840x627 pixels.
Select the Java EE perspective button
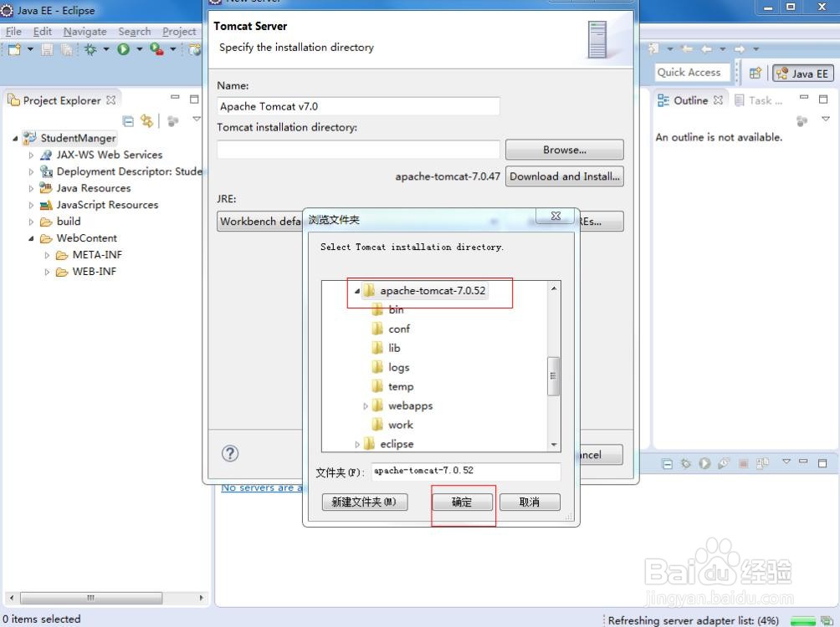[802, 74]
